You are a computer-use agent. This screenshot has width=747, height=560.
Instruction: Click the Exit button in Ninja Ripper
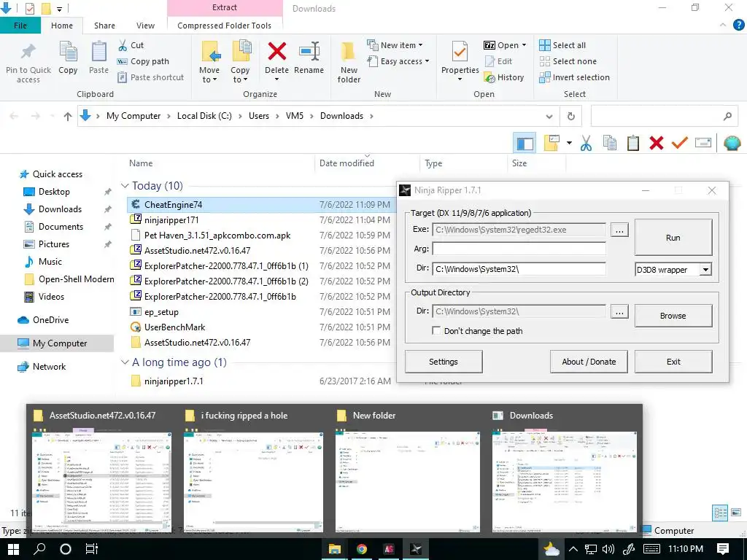[x=673, y=362]
